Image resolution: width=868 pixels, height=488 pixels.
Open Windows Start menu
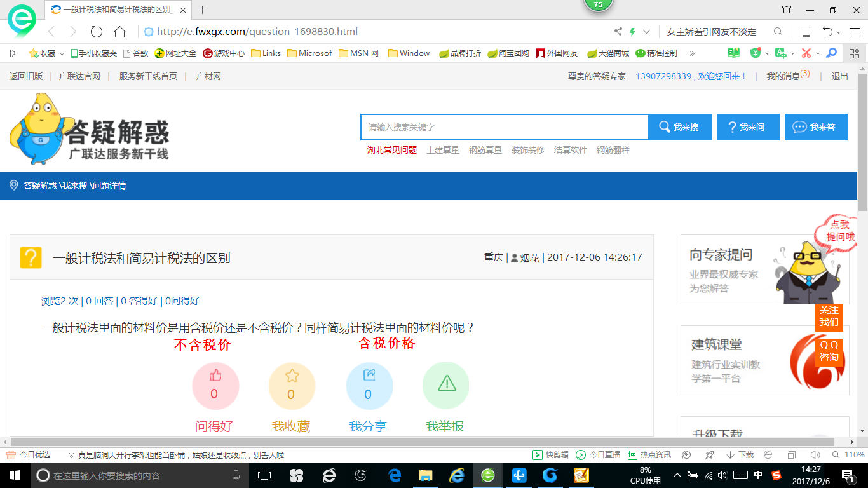[15, 475]
